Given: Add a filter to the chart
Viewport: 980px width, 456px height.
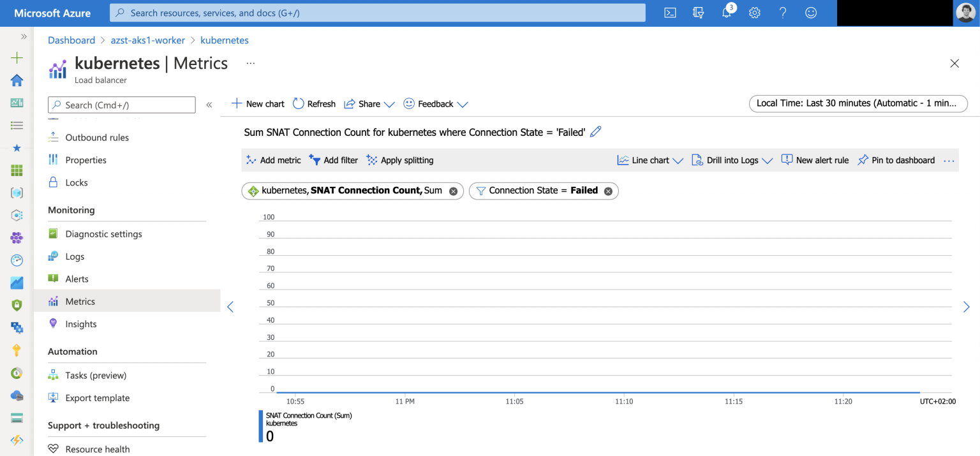Looking at the screenshot, I should 333,160.
